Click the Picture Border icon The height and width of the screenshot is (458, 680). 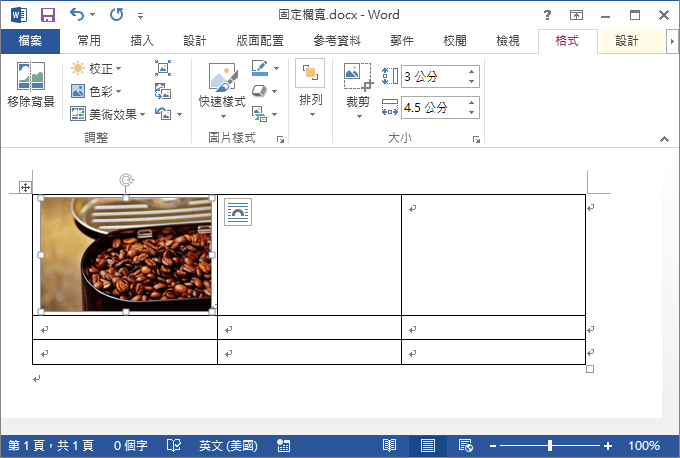(x=259, y=68)
